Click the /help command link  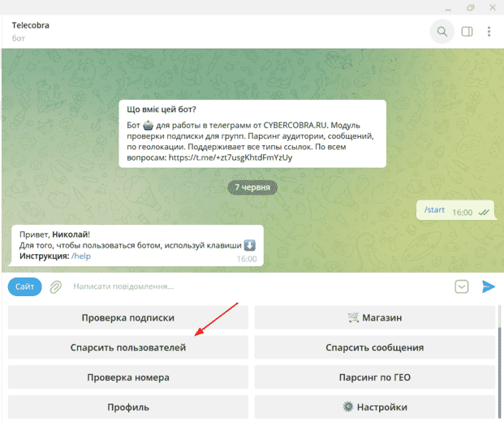click(x=81, y=256)
